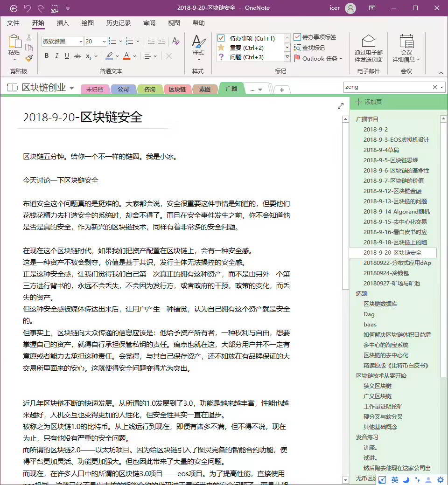Toggle strikethrough formatting
Screen dimensions: 448x485
pyautogui.click(x=77, y=56)
